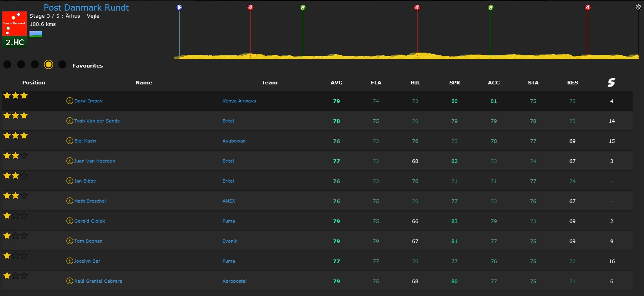Viewport: 644px width, 296px height.
Task: Click the checkered finish flag icon
Action: (x=638, y=7)
